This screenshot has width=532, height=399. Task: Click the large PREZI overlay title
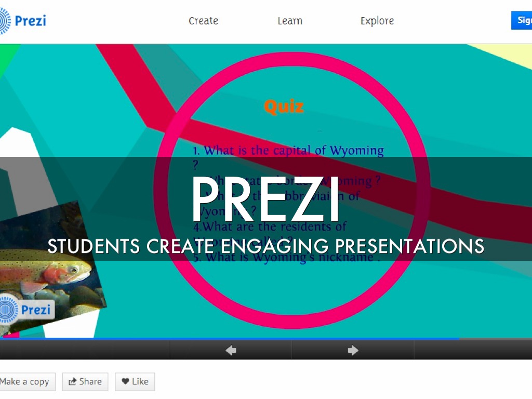click(x=265, y=199)
